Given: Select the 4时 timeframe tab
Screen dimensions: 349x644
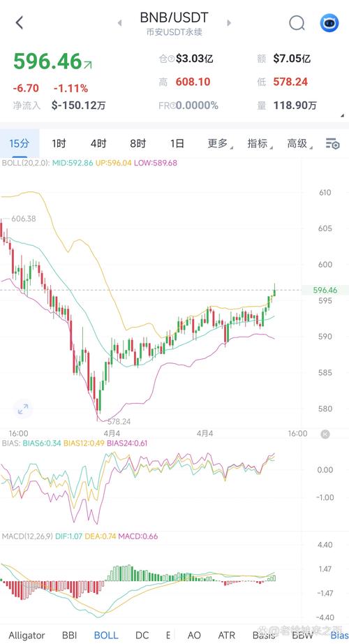Looking at the screenshot, I should 98,143.
